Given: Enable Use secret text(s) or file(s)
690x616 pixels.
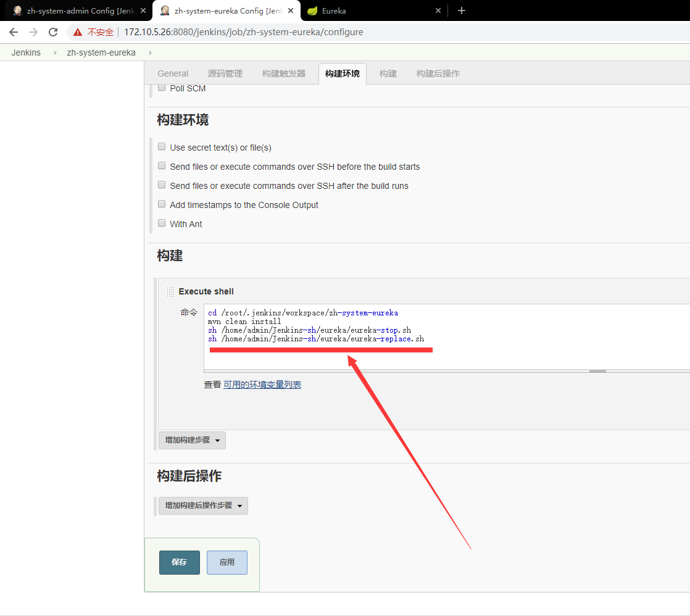Looking at the screenshot, I should [162, 146].
